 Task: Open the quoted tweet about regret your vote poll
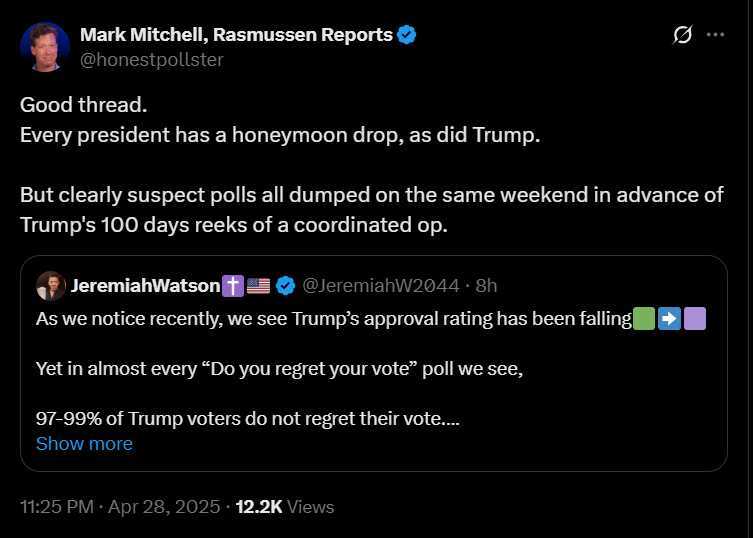click(x=374, y=363)
